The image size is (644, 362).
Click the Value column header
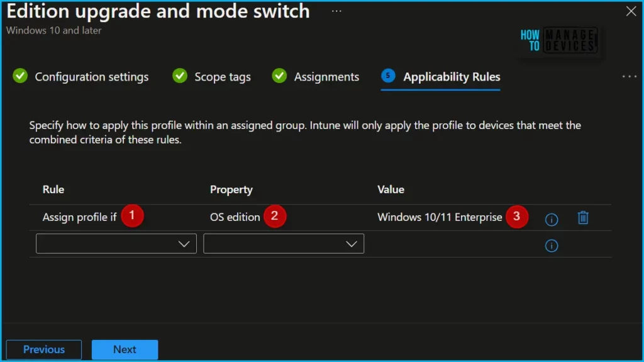(x=391, y=189)
